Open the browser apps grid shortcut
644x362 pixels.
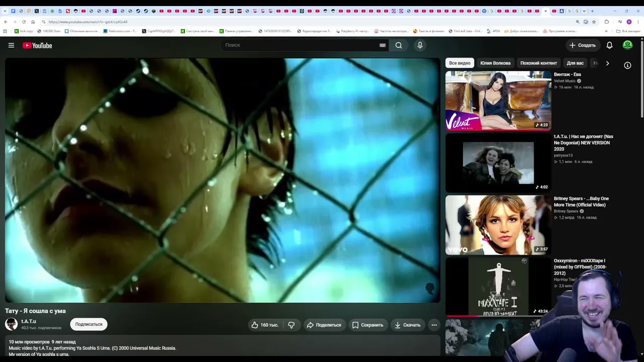6,31
